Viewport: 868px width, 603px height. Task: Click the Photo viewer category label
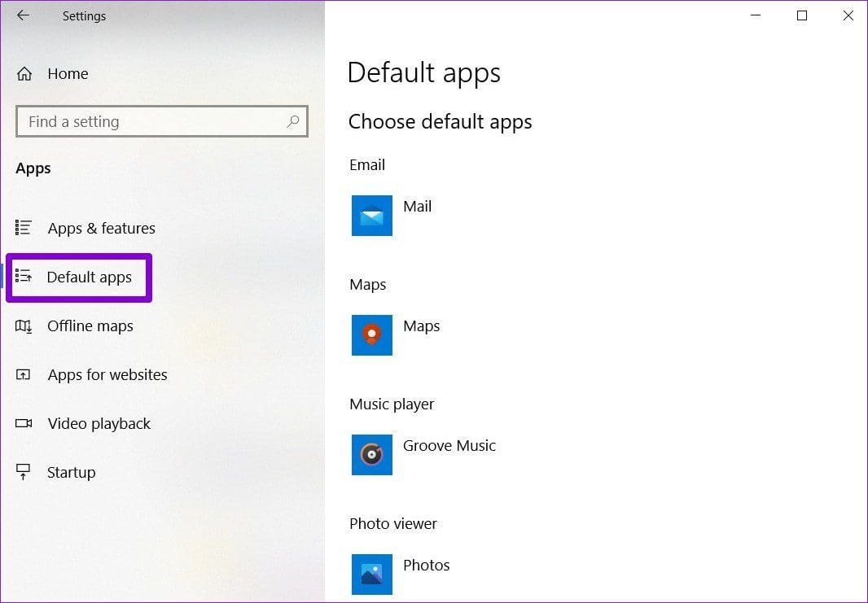pos(393,524)
